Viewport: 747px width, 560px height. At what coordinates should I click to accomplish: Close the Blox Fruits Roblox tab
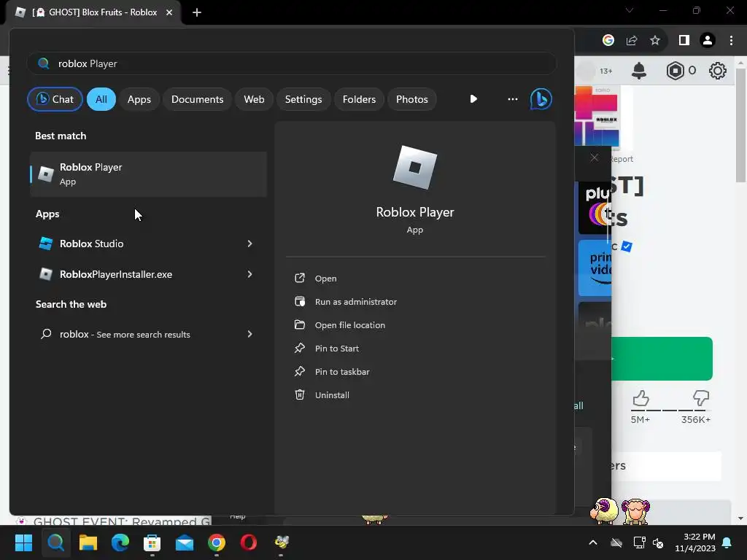click(x=169, y=12)
